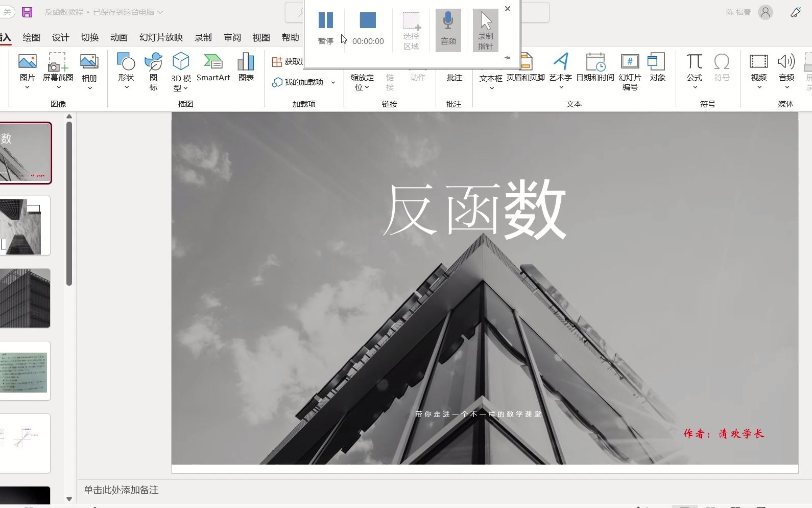Insert a chart with 图表

tap(246, 67)
